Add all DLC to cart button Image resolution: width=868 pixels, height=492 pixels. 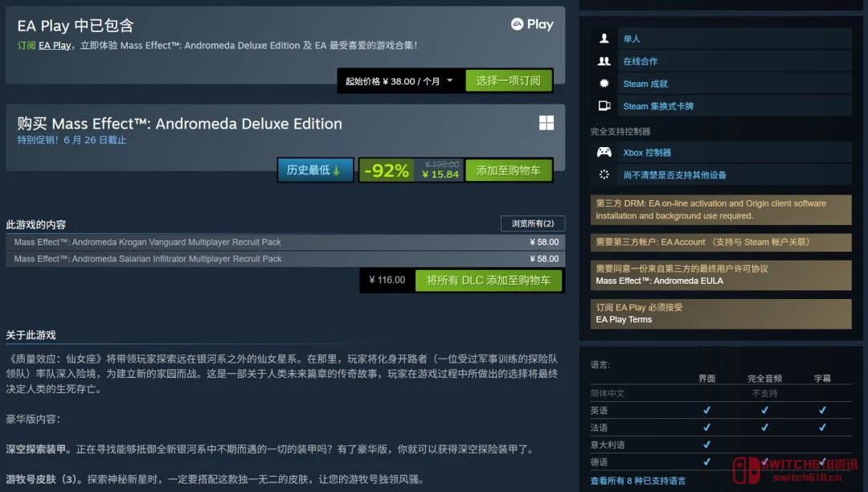(489, 281)
